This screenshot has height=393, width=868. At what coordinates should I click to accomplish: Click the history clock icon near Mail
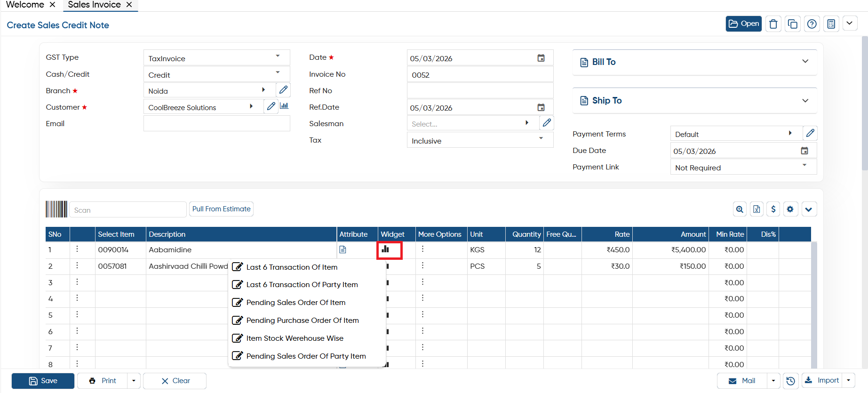click(791, 381)
